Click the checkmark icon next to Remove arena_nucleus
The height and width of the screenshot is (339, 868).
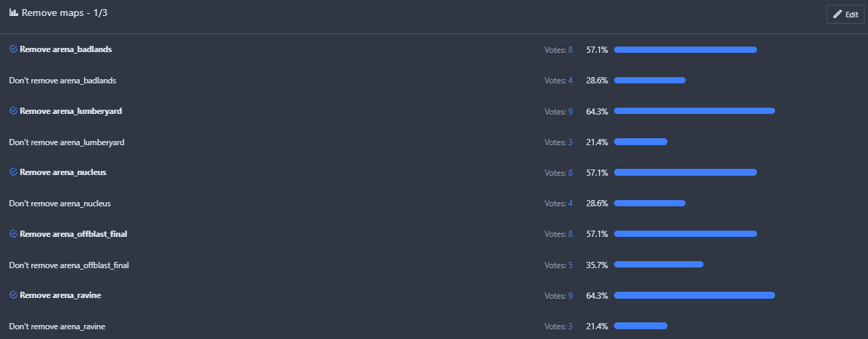13,172
